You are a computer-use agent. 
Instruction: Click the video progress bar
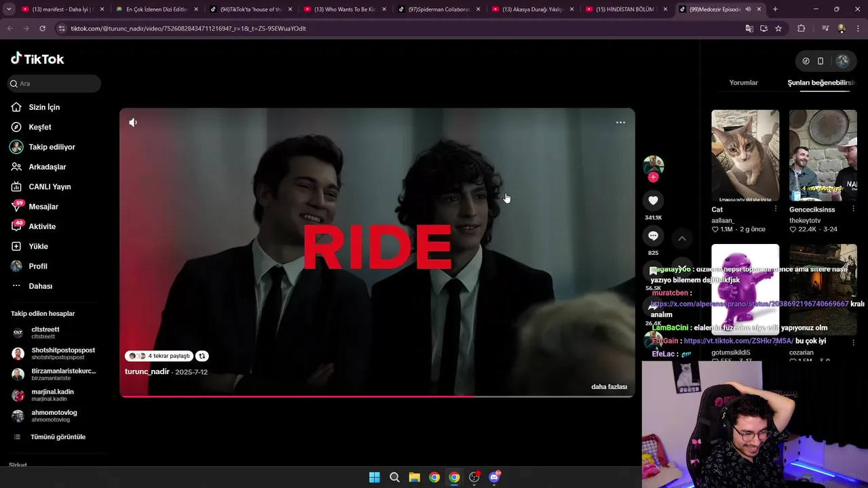pyautogui.click(x=377, y=396)
